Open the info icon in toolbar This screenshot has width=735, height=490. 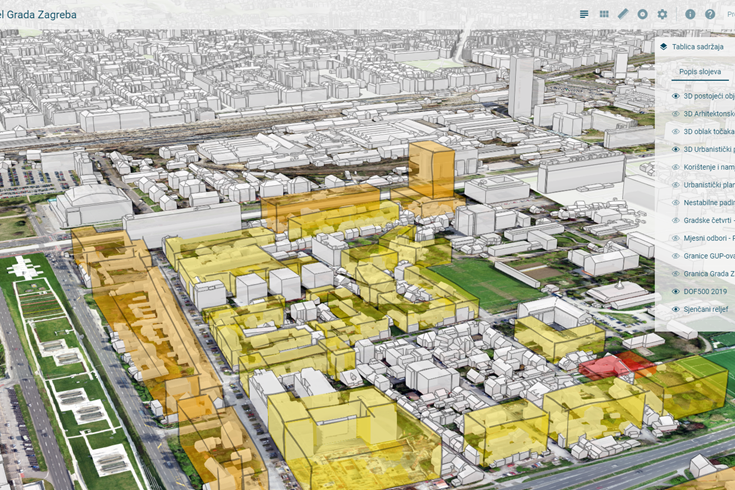690,14
